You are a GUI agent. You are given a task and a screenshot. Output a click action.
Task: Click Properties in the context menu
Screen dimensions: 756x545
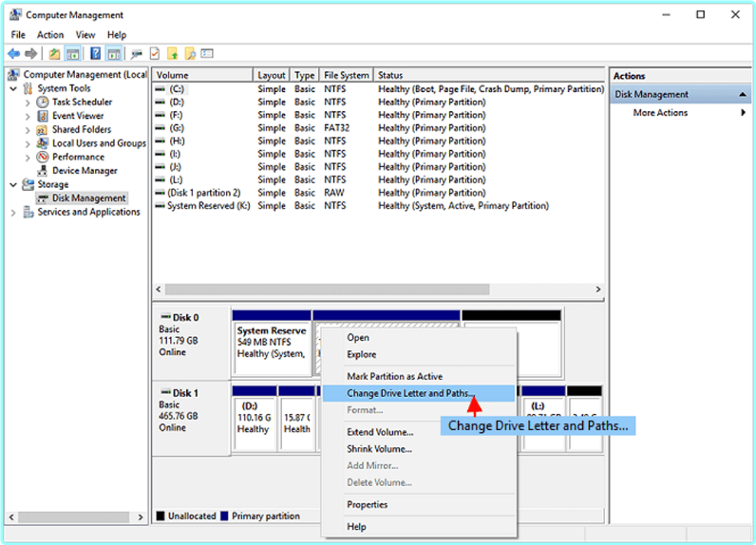(x=367, y=504)
